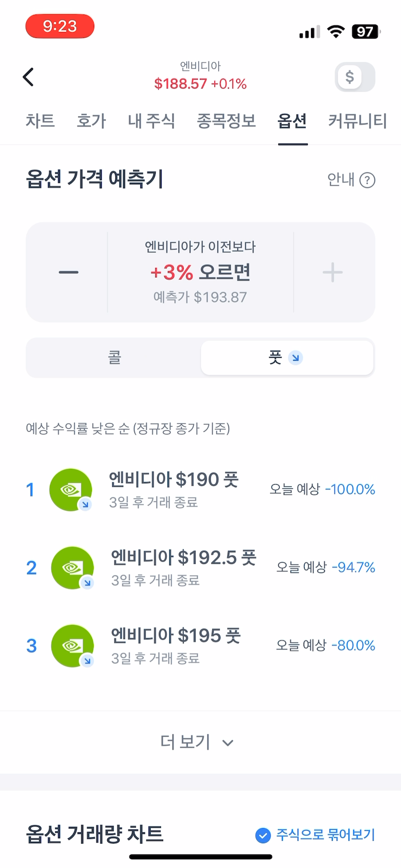Select the 풋 put options segment

tap(286, 358)
